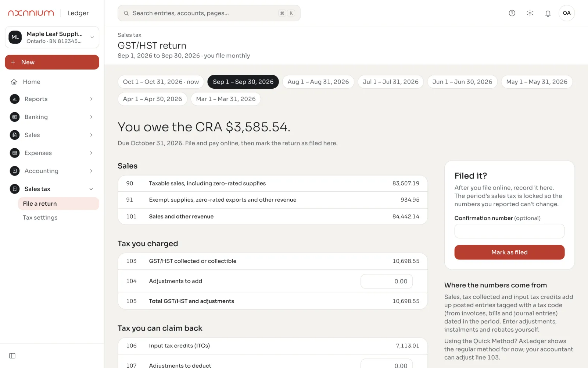Click the Sales invoice icon
Image resolution: width=588 pixels, height=368 pixels.
(x=15, y=135)
